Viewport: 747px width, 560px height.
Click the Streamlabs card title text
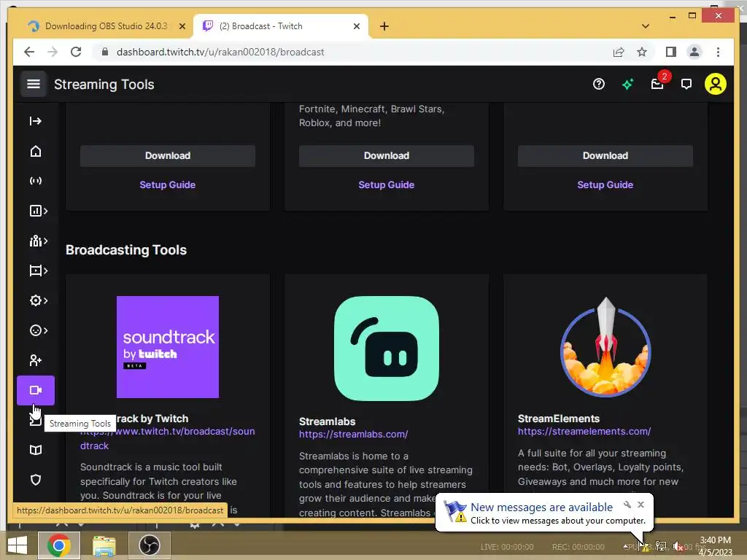coord(328,421)
